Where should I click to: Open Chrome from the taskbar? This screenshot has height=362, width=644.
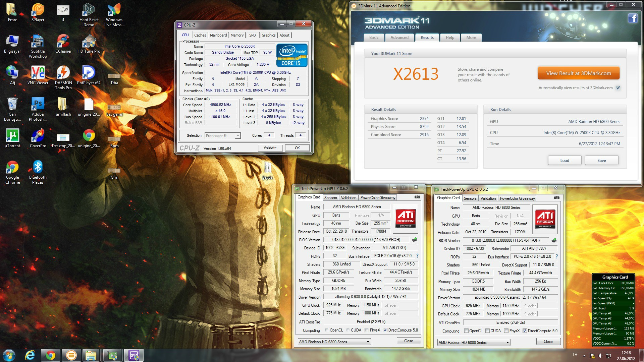click(x=51, y=355)
